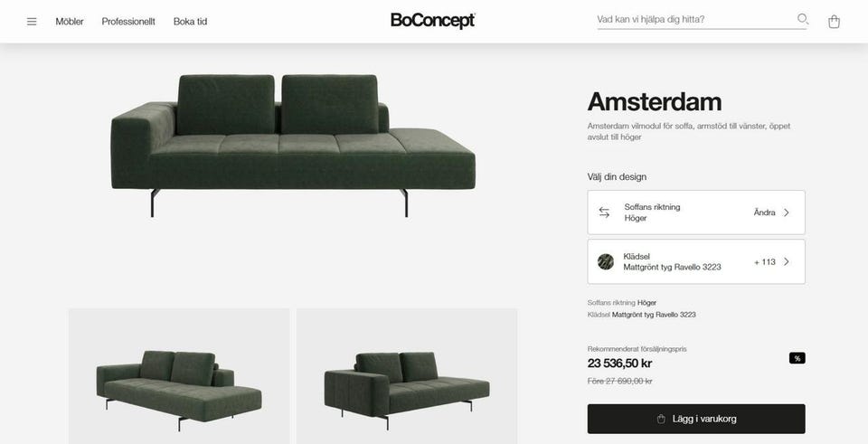Click the bag icon in Lägg i varukorg
Viewport: 868px width, 444px height.
click(x=661, y=419)
